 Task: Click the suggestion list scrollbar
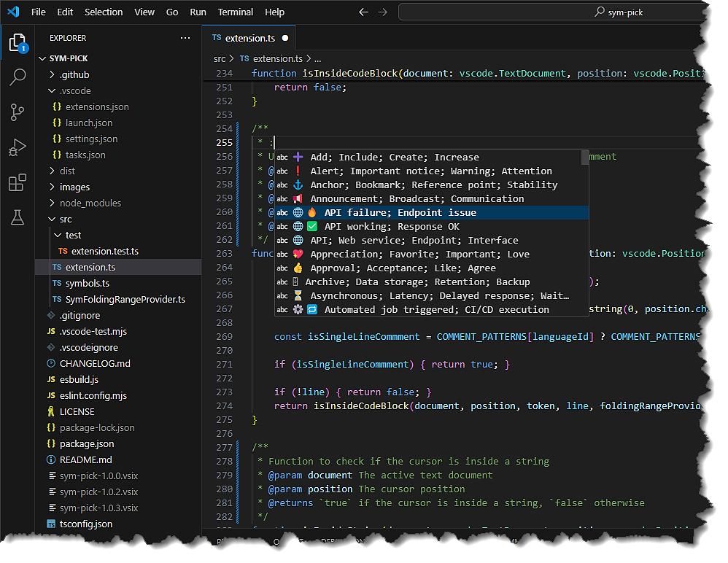coord(585,158)
